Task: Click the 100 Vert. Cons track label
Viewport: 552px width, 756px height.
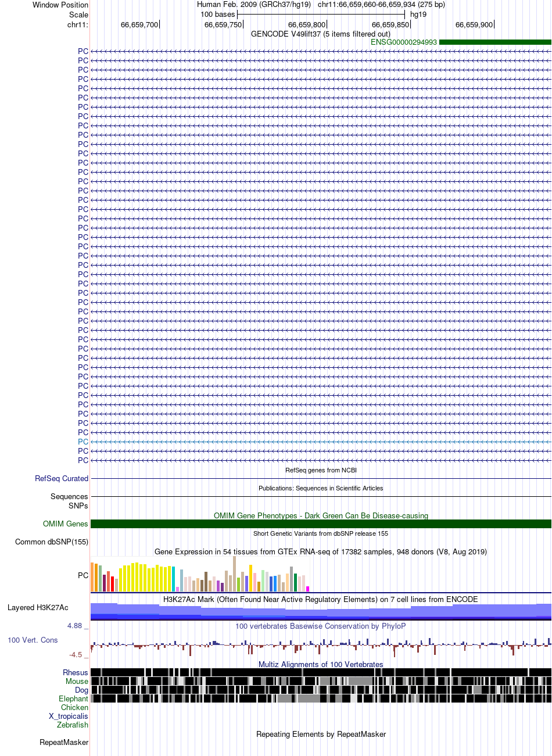Action: (33, 640)
